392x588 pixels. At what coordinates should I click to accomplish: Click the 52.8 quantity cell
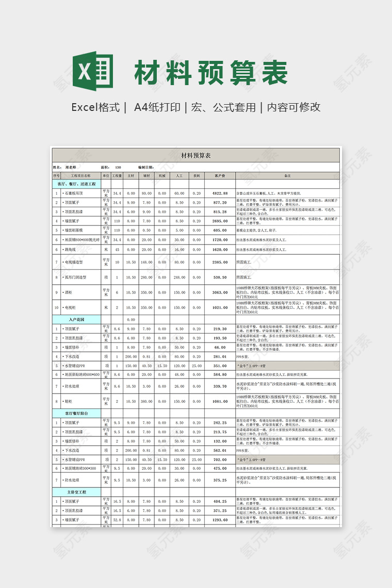pyautogui.click(x=117, y=520)
